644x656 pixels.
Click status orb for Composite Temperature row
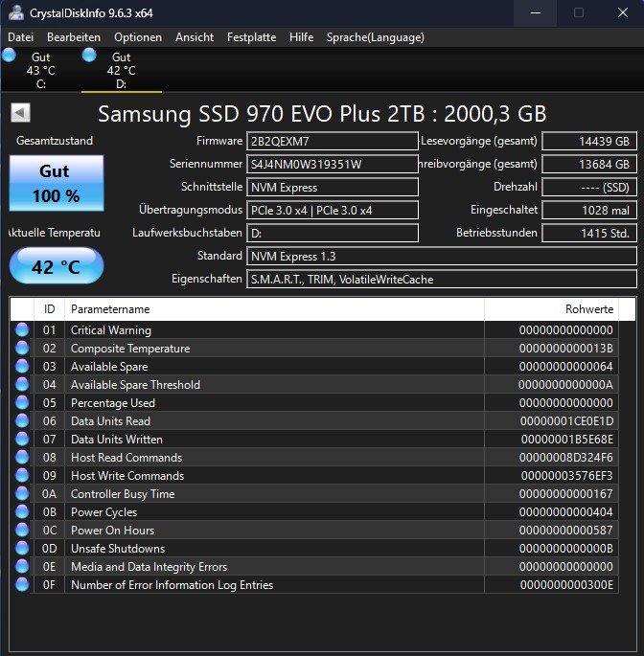(22, 348)
